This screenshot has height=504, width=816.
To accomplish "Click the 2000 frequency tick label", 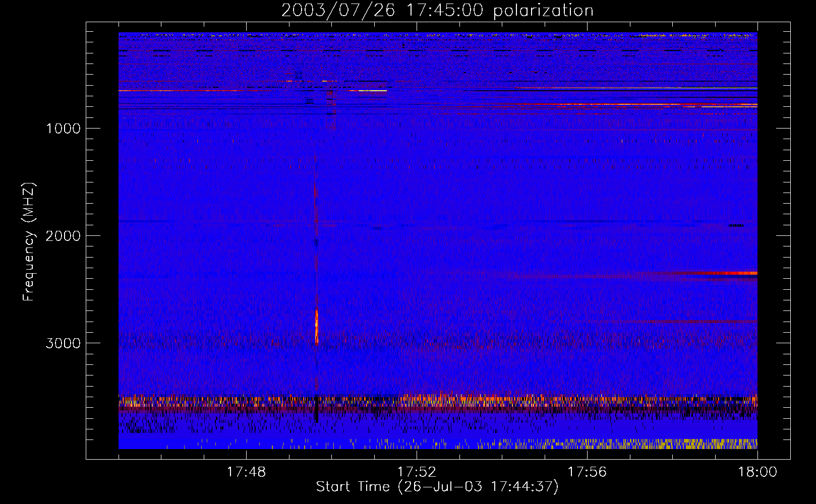I will 63,236.
